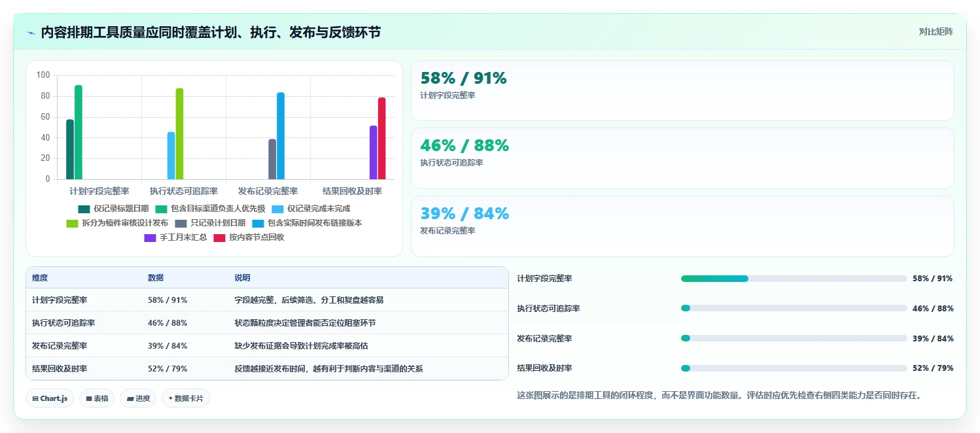Click the description 字段越完整,后续筛选、分工和复盘越容易
The width and height of the screenshot is (980, 433).
(309, 300)
